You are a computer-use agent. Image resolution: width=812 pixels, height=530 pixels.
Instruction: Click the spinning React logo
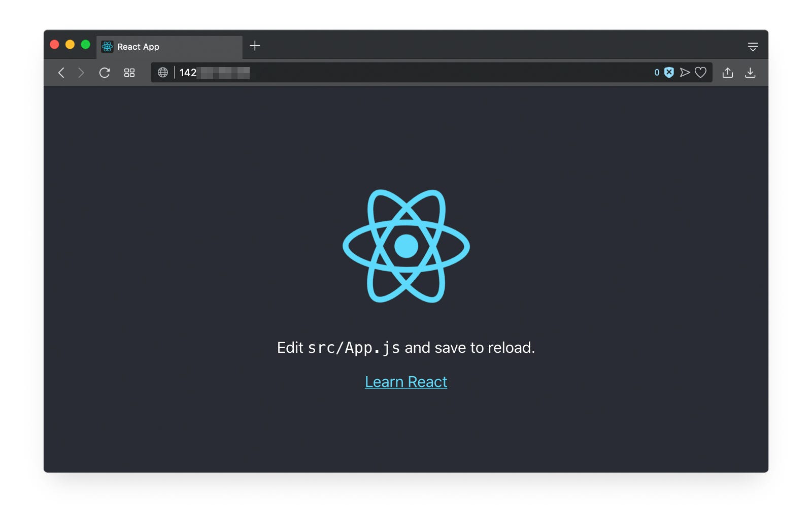(x=406, y=246)
